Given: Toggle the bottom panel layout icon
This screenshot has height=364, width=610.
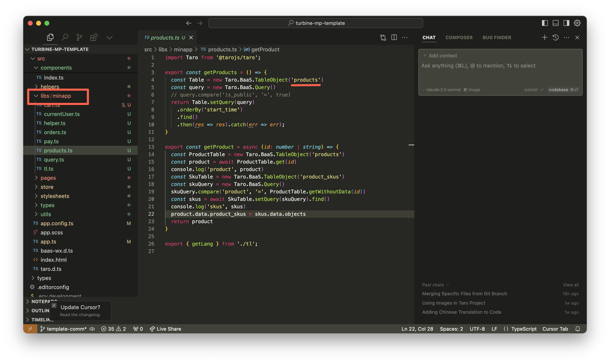Looking at the screenshot, I should pos(555,23).
